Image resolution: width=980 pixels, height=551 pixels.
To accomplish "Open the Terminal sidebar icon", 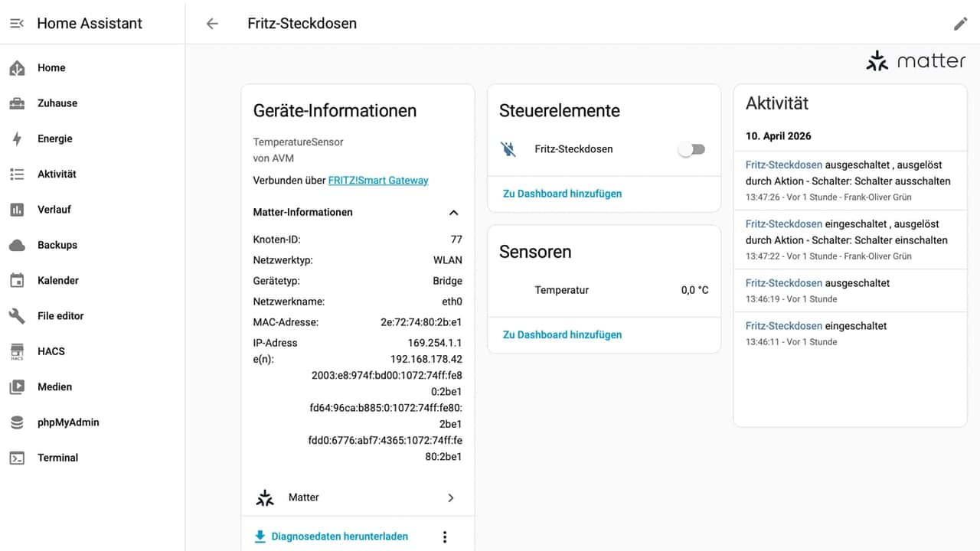I will [17, 458].
